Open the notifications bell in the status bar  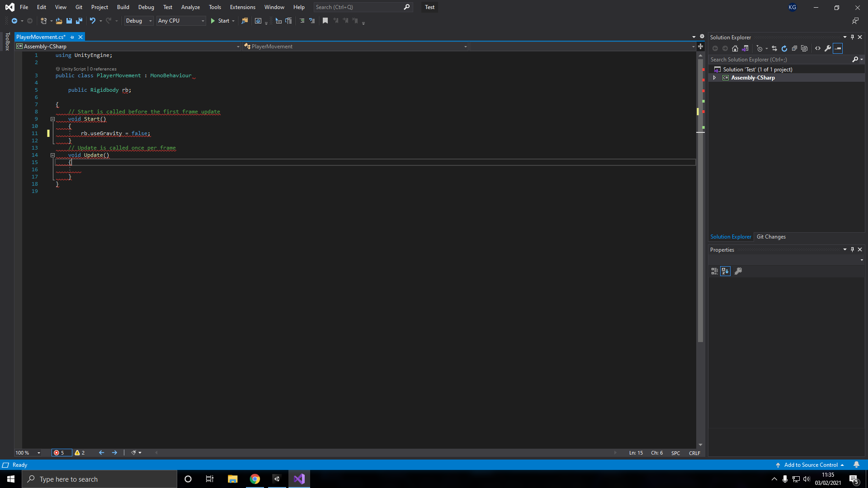click(x=856, y=465)
